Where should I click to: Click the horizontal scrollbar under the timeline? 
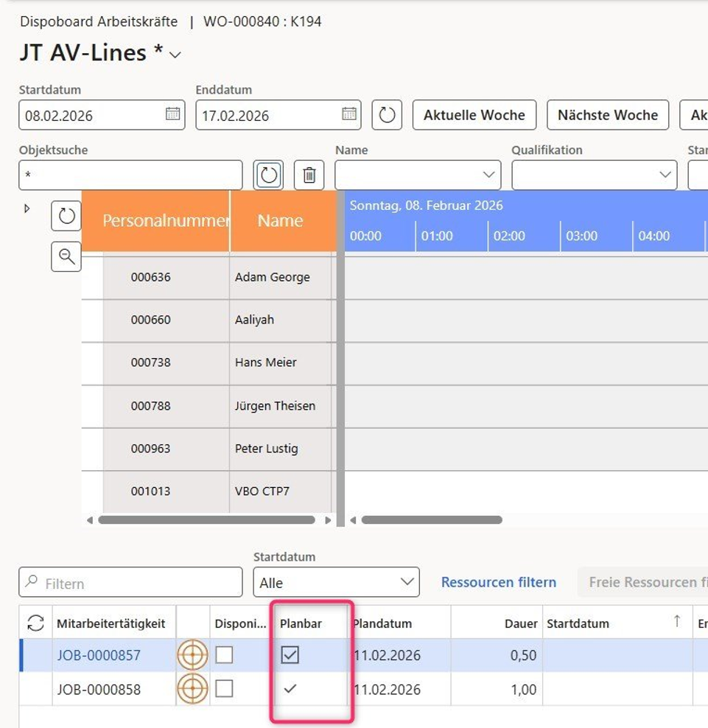432,520
